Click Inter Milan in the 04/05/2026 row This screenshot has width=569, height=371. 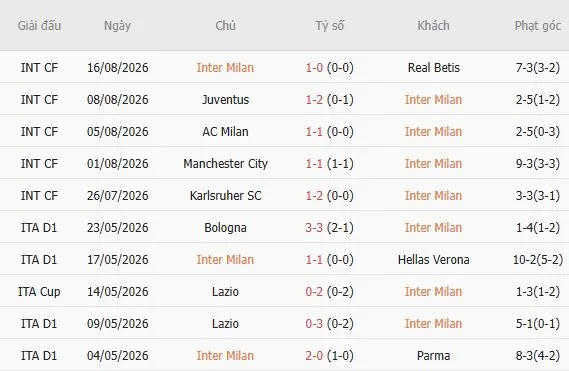225,355
